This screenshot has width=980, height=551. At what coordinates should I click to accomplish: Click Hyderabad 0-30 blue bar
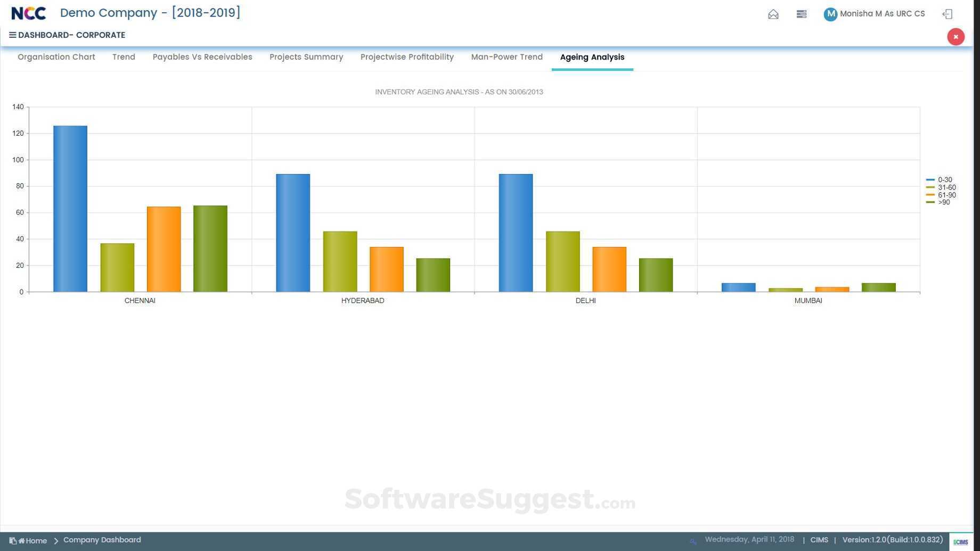point(293,233)
